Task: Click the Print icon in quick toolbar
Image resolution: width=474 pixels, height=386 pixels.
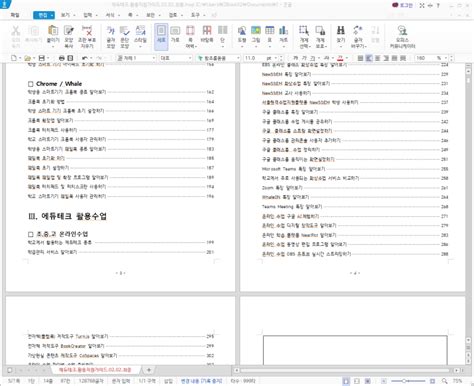Action: click(62, 58)
